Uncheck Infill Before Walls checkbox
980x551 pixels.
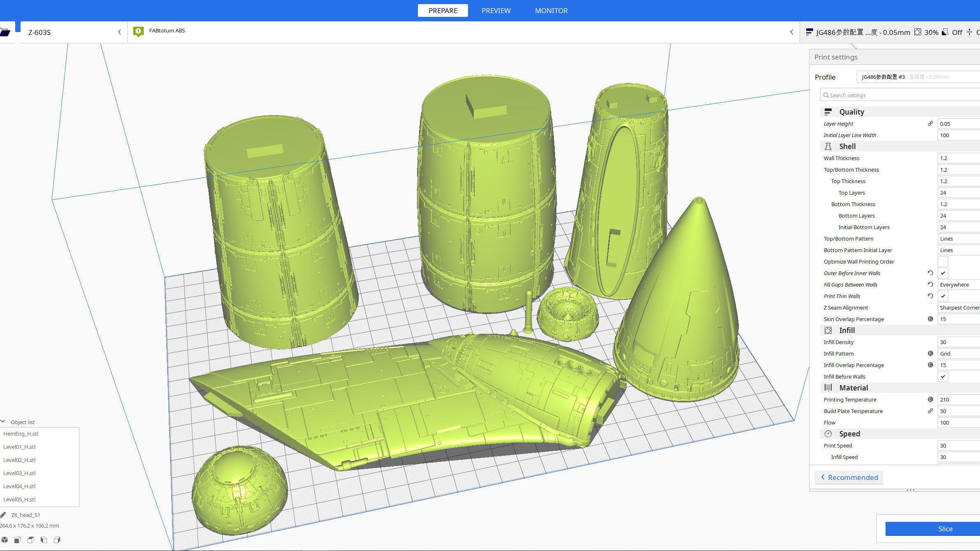coord(943,377)
